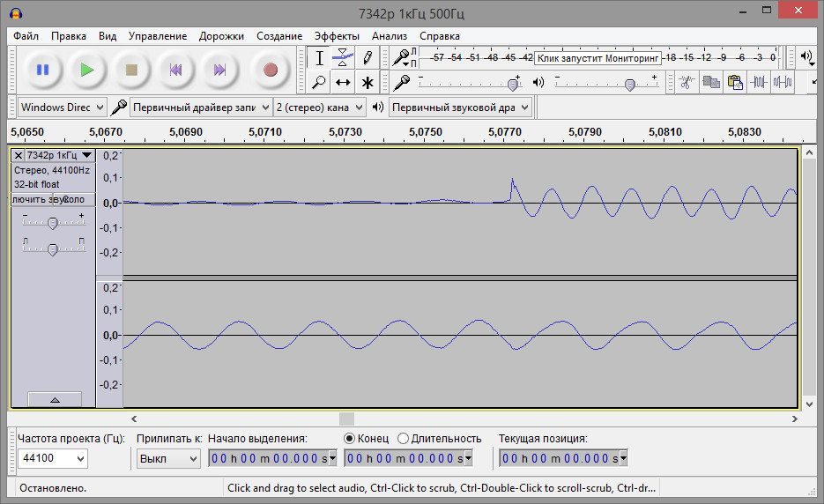824x504 pixels.
Task: Skip to the start of the track
Action: pyautogui.click(x=175, y=70)
